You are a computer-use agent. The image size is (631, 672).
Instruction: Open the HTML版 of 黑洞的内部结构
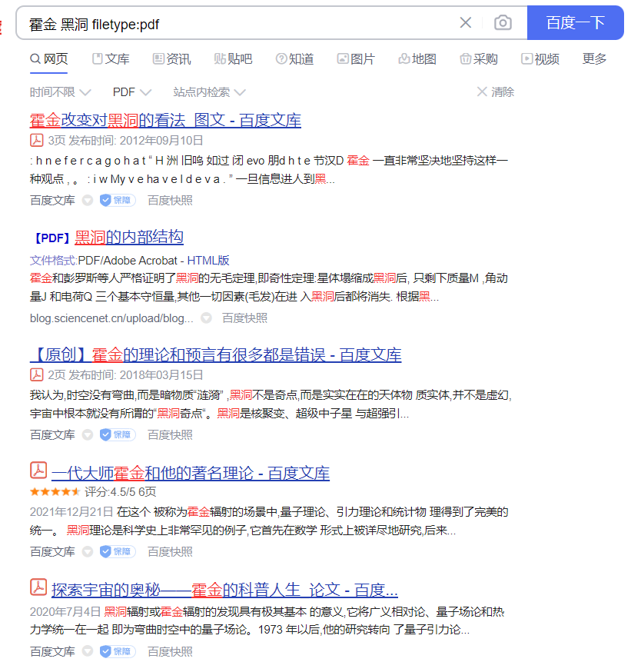click(208, 261)
